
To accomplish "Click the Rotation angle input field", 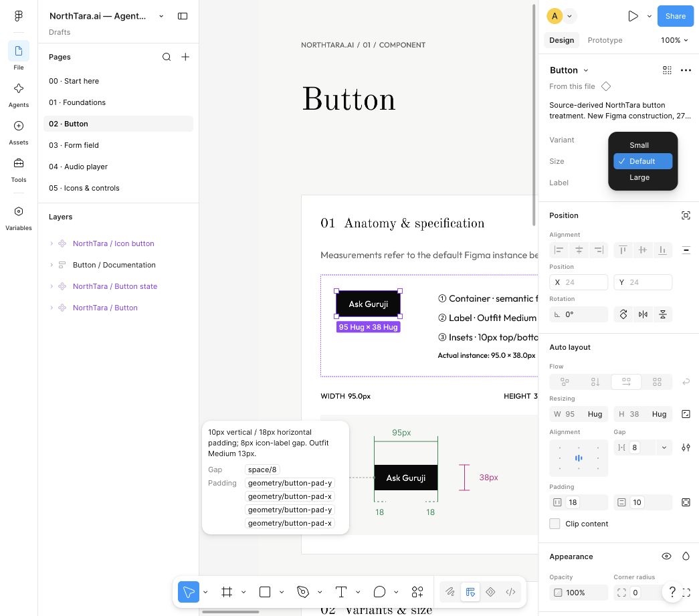I will pos(579,314).
